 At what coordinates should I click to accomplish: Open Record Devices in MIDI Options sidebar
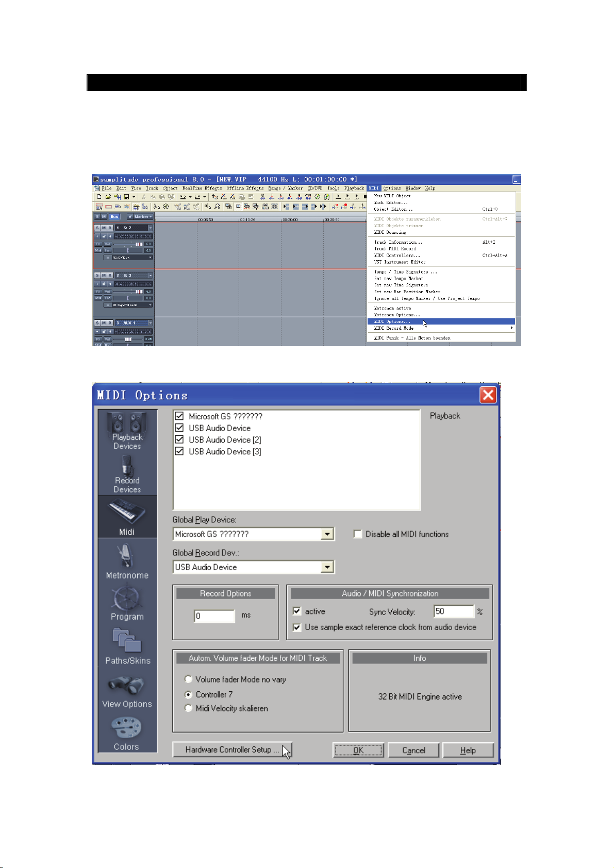tap(127, 474)
